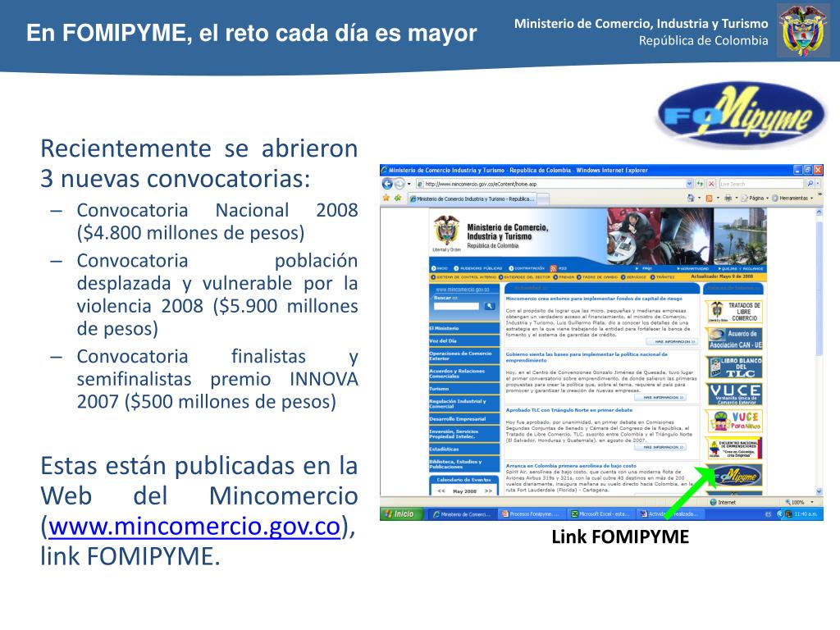The image size is (840, 630).
Task: Click the Internet Explorer Back arrow button
Action: tap(387, 184)
